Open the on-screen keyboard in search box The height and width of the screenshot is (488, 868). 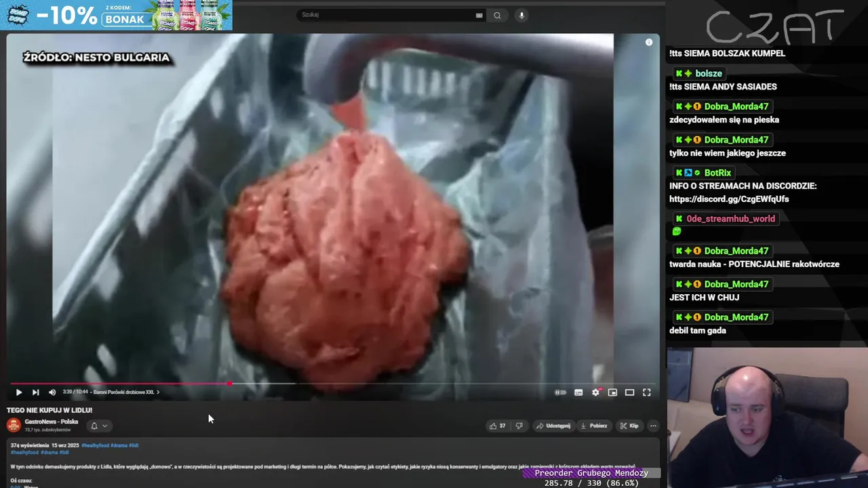tap(479, 15)
